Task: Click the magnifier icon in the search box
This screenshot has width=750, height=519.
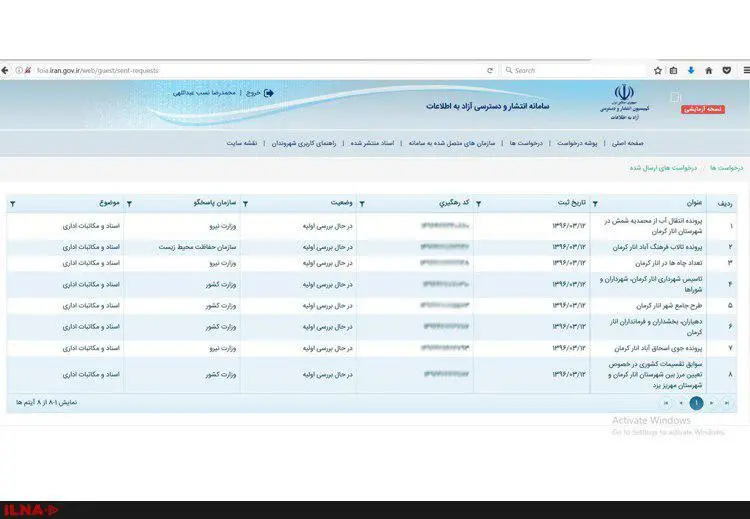Action: [x=509, y=70]
